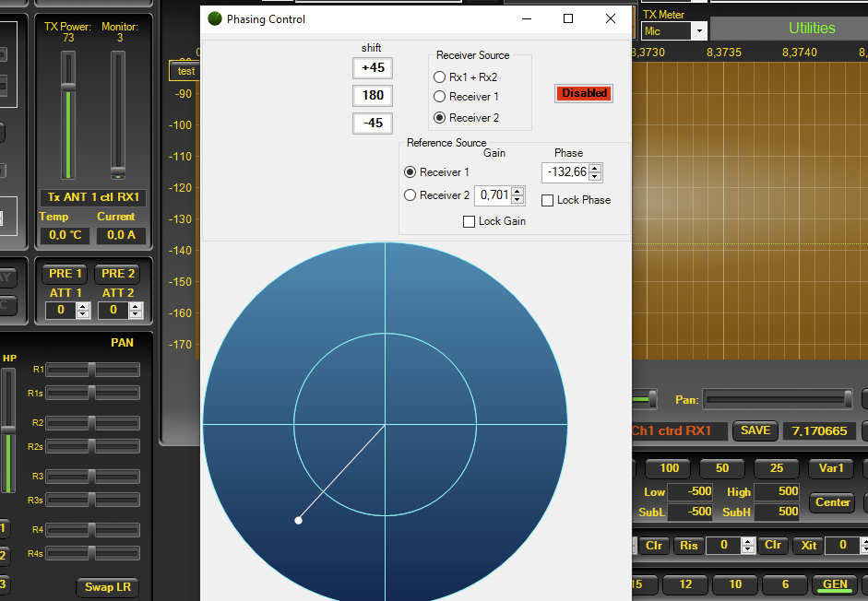
Task: Select Rx1 + Rx2 receiver source
Action: (440, 77)
